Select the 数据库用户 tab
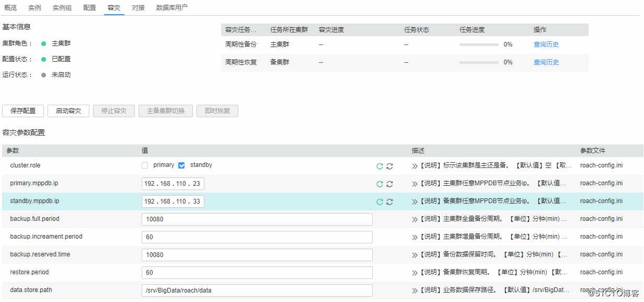 pos(171,7)
